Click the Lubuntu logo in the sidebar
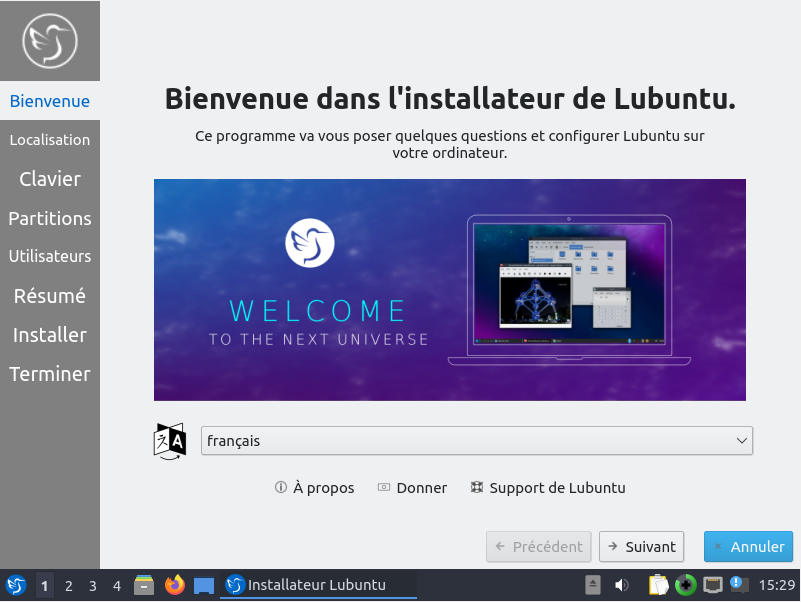 [50, 41]
